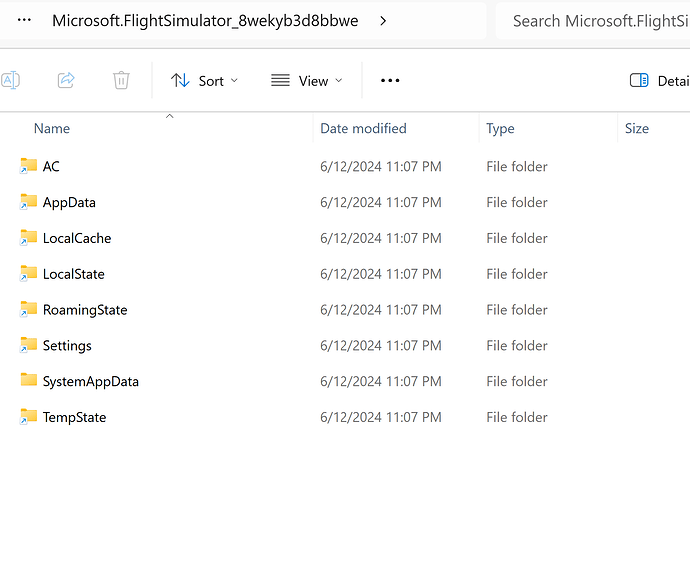Click the Microsoft.FlightSimulator_8wekyb3d8bbwe breadcrumb

[x=205, y=21]
